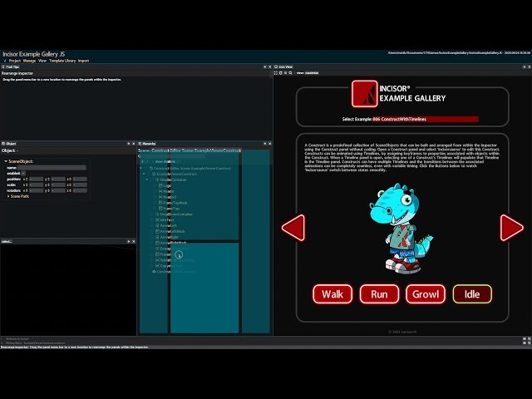Viewport: 532px width, 399px height.
Task: Click the position y field
Action: click(58, 180)
